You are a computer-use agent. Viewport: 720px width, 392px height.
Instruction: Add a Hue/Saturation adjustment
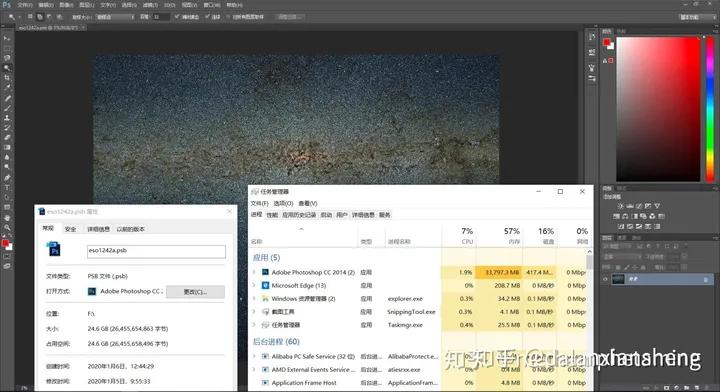coord(617,216)
